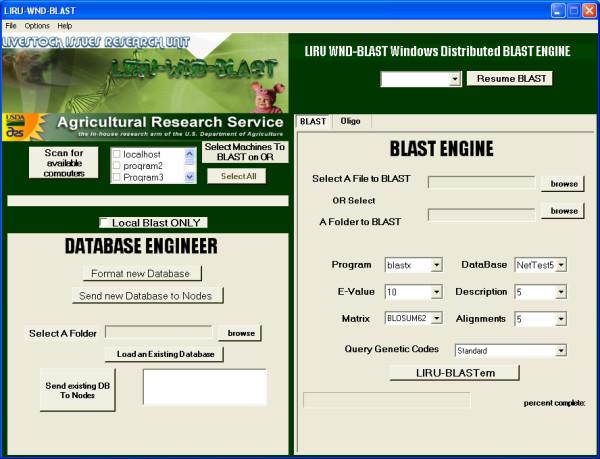Click Format new Database button

(x=142, y=273)
